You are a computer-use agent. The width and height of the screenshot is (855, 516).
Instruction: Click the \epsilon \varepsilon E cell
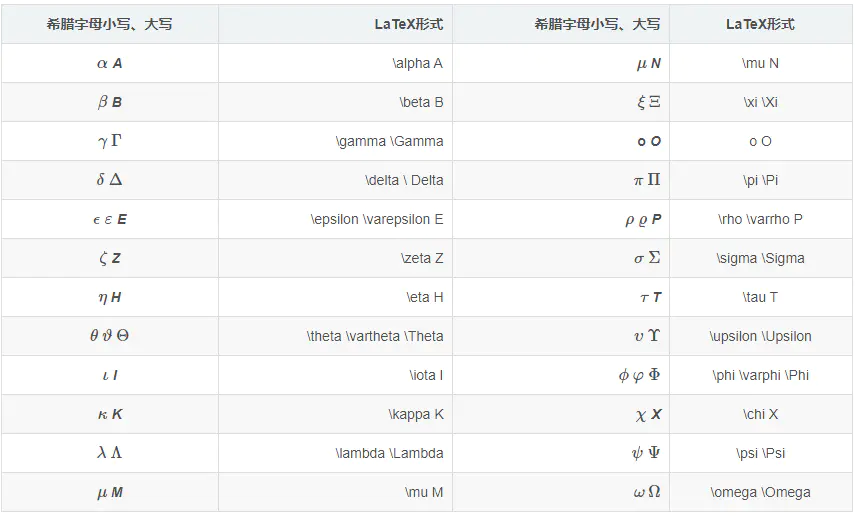(x=335, y=219)
